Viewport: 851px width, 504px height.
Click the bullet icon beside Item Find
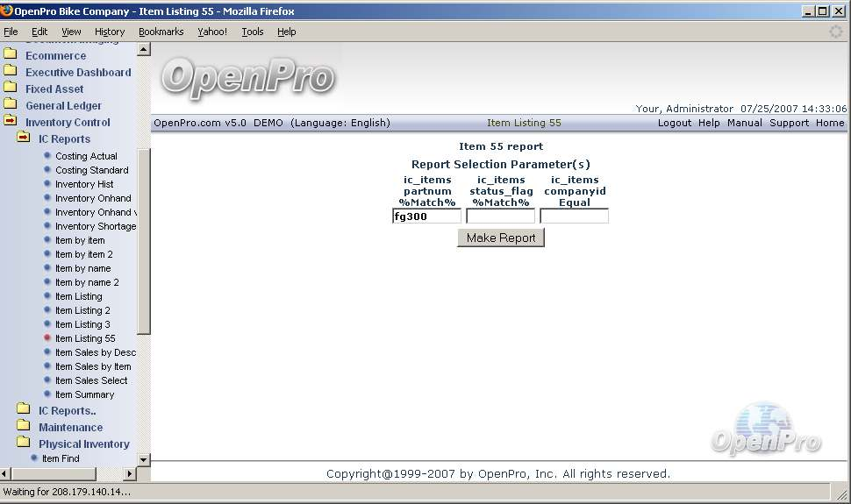pyautogui.click(x=34, y=458)
